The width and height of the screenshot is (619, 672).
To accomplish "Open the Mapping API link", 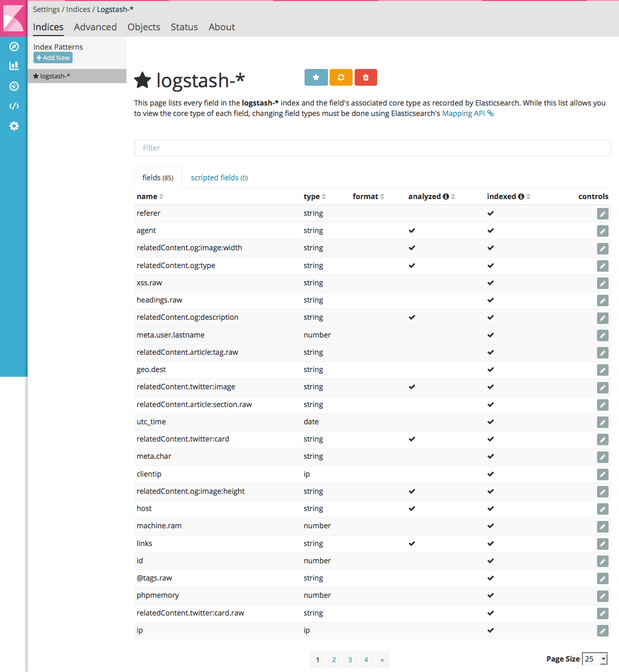I will pyautogui.click(x=468, y=113).
